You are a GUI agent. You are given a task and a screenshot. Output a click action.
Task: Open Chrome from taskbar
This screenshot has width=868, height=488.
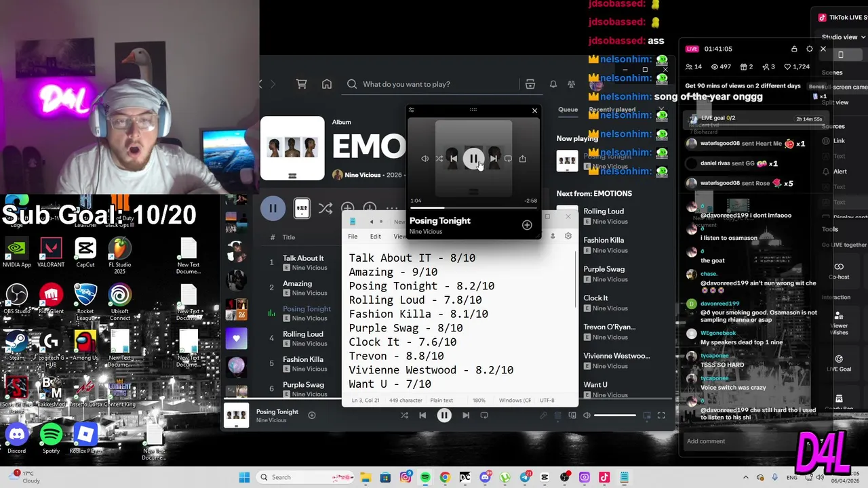[x=445, y=477]
